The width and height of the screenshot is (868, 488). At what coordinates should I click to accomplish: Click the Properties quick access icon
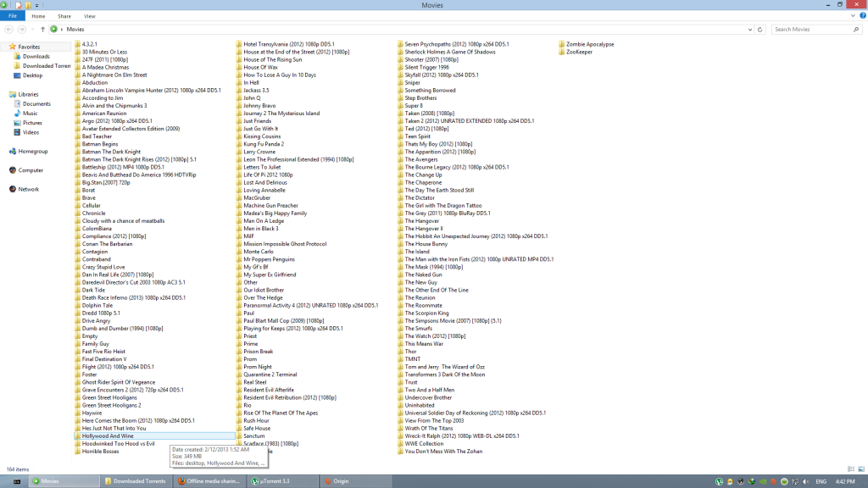[19, 5]
